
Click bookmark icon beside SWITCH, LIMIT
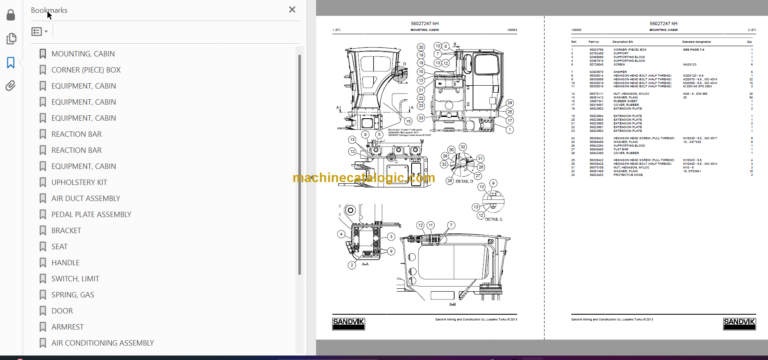(43, 279)
